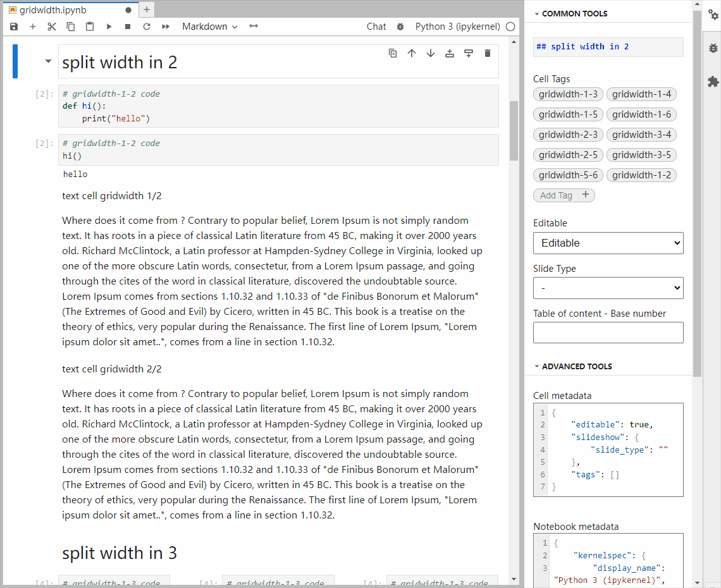
Task: Click the notebook vertical scrollbar thumb
Action: point(514,131)
